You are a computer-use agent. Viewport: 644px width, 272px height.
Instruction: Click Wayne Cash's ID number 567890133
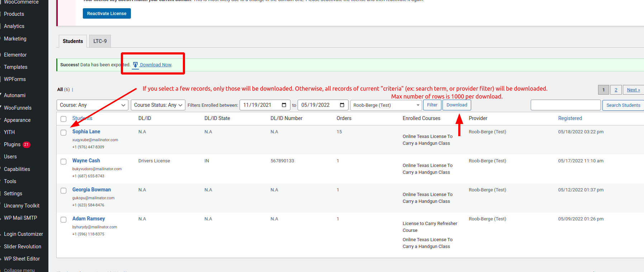282,161
